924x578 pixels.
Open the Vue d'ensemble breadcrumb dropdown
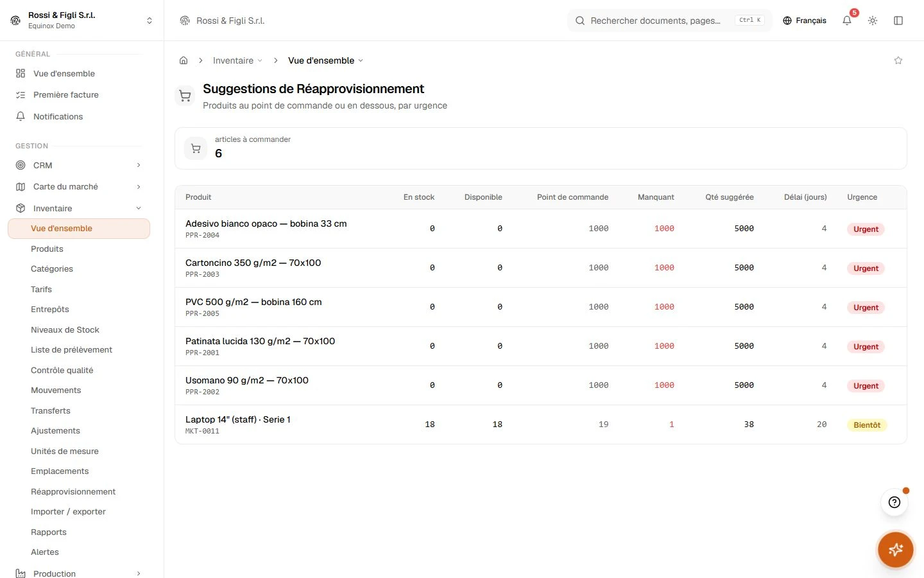point(325,60)
